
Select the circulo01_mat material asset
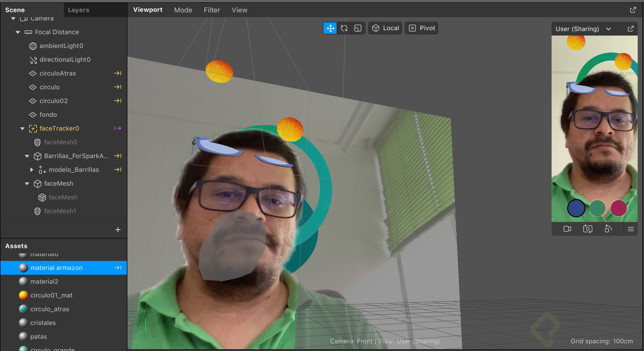pos(51,295)
